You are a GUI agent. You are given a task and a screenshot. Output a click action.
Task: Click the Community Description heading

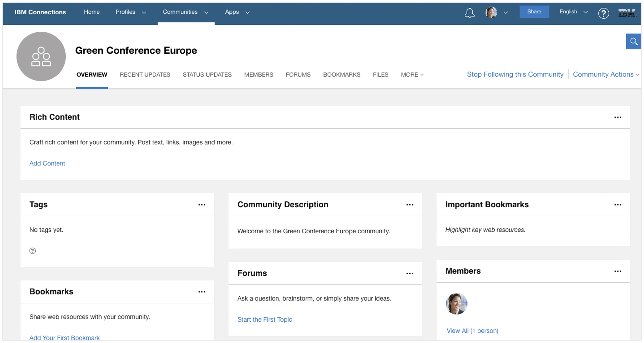283,205
